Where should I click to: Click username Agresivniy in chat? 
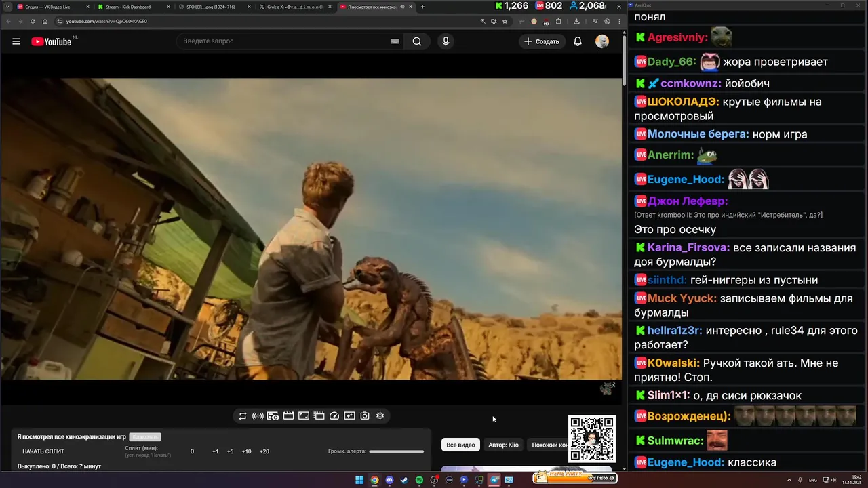tap(677, 38)
